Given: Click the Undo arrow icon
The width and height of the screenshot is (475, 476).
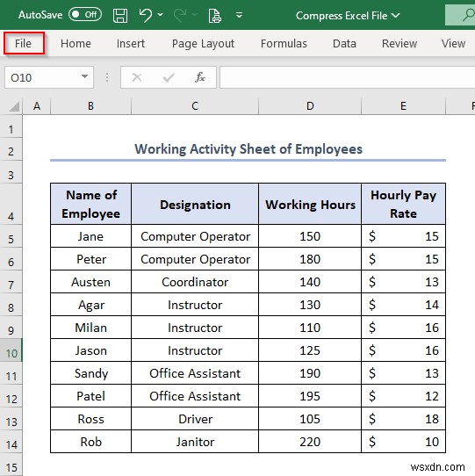Looking at the screenshot, I should click(146, 15).
